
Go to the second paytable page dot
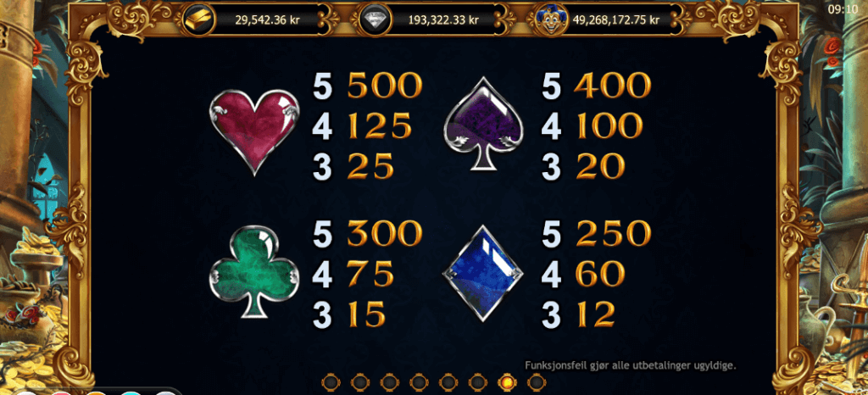(359, 381)
